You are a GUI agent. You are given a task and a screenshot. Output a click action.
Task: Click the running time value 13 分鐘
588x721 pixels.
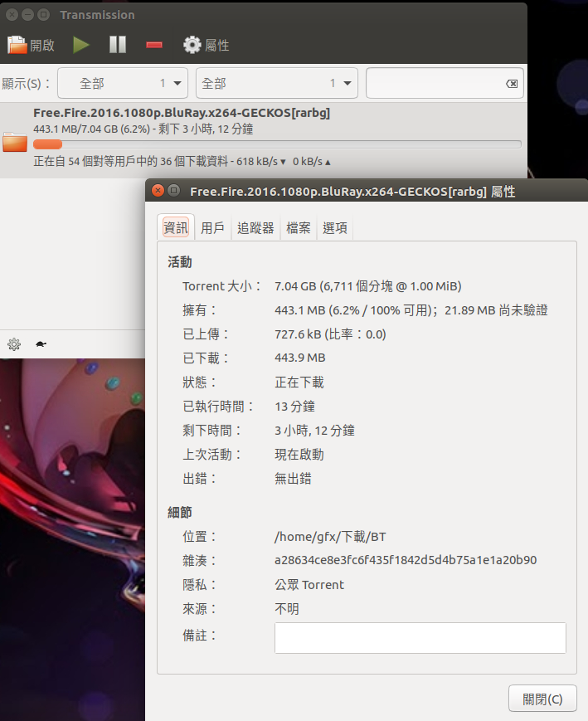click(x=294, y=407)
